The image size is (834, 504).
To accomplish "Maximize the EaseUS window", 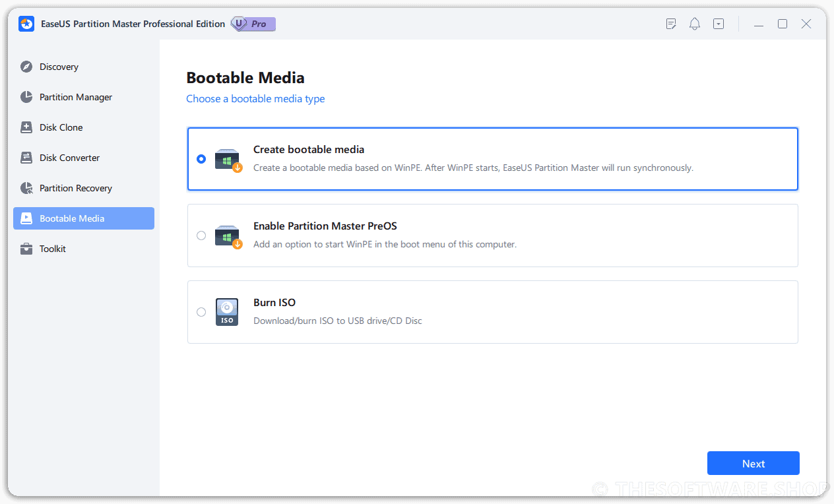I will (783, 24).
